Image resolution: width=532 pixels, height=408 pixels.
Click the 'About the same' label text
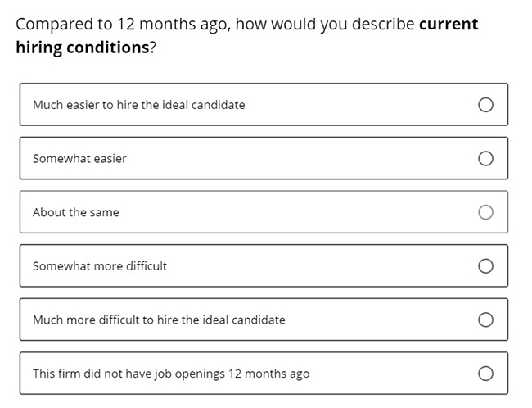tap(75, 212)
